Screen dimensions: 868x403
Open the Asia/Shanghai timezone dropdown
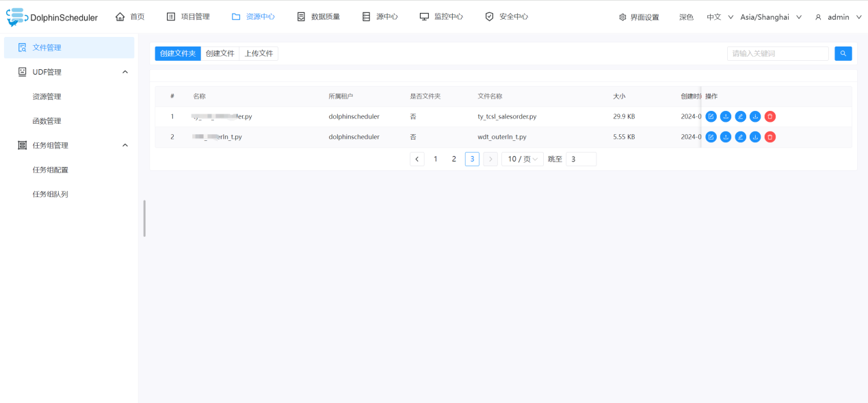pyautogui.click(x=770, y=17)
